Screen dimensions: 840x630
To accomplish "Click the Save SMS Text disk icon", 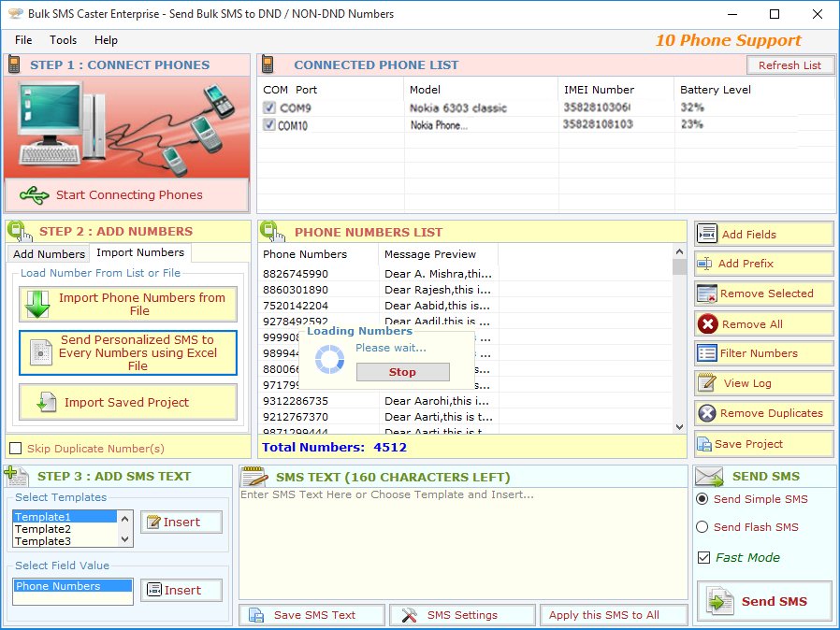I will pos(255,615).
